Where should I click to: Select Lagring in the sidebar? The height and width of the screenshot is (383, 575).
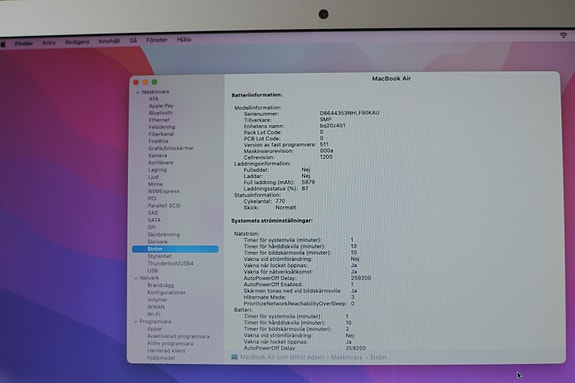click(x=157, y=170)
